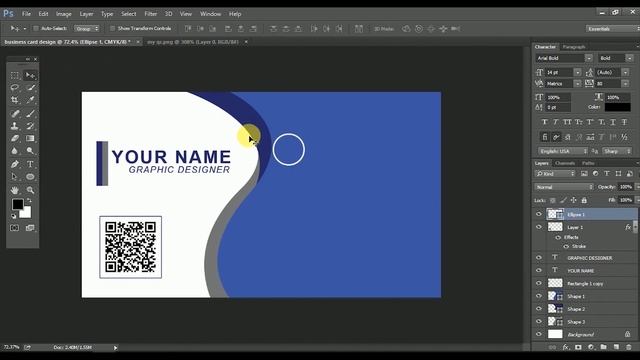
Task: Change the screen mode
Action: click(30, 228)
